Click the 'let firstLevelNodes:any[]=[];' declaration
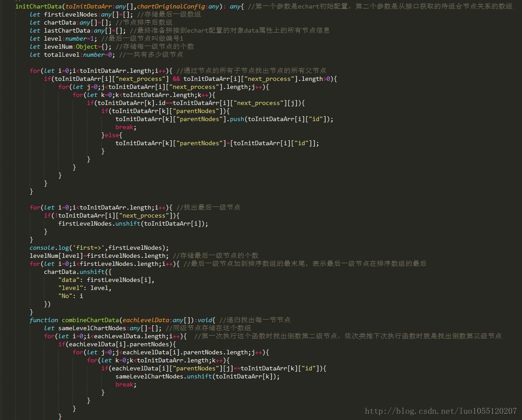This screenshot has height=420, width=522. 81,14
